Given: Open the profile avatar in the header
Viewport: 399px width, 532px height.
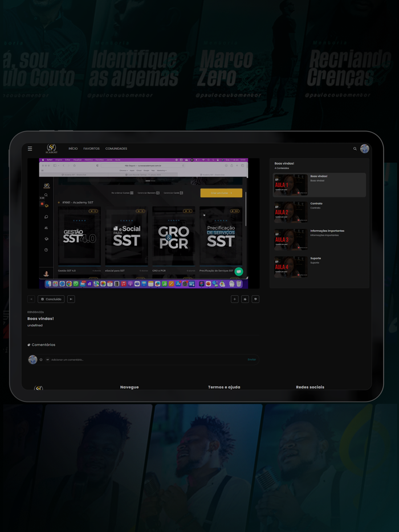Looking at the screenshot, I should tap(365, 149).
